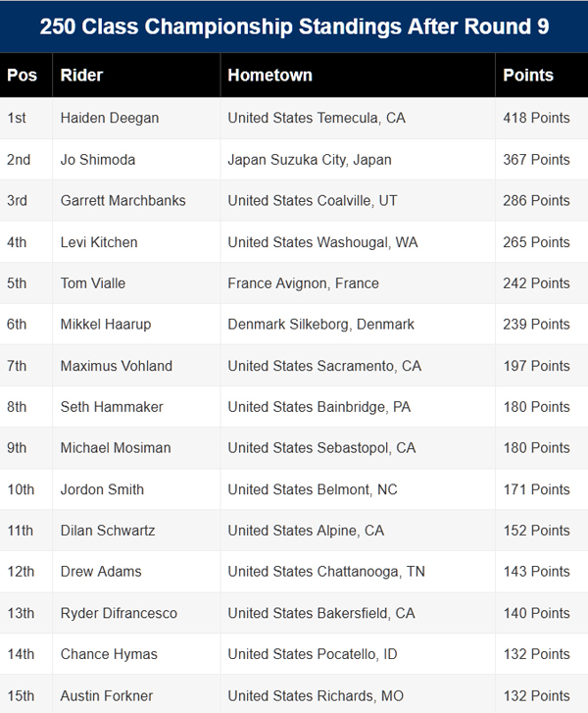The height and width of the screenshot is (713, 588).
Task: Click the 418 Points cell
Action: click(536, 118)
